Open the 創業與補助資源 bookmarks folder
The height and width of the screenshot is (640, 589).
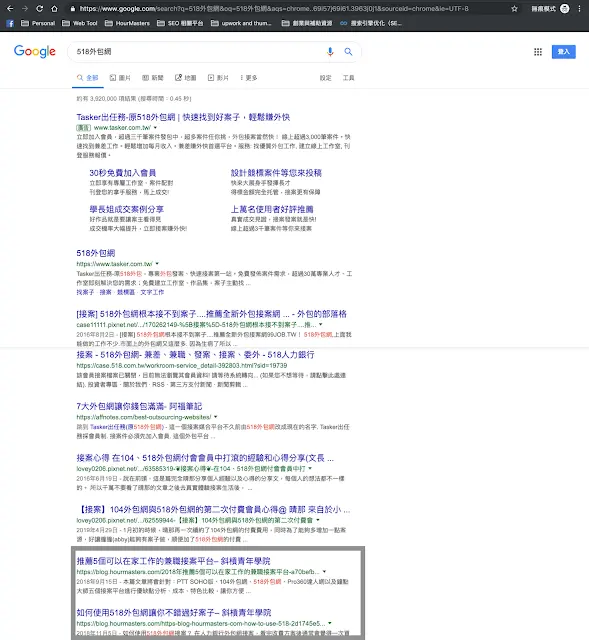pyautogui.click(x=307, y=23)
